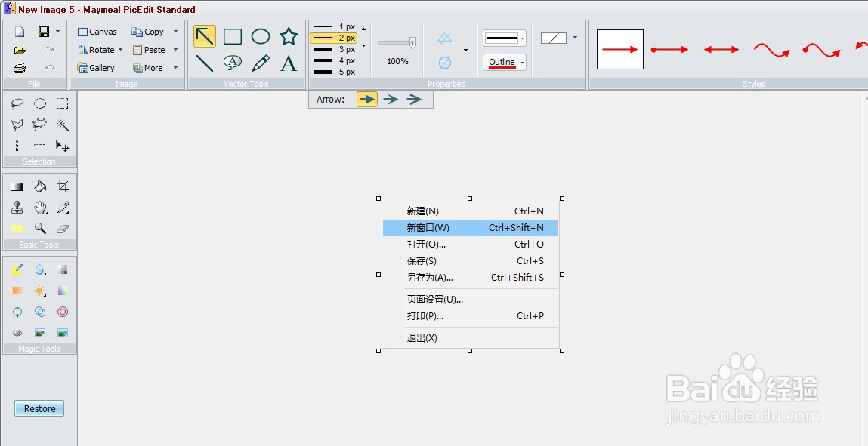This screenshot has width=868, height=446.
Task: Pick the yellow highlight color tool
Action: [x=17, y=228]
